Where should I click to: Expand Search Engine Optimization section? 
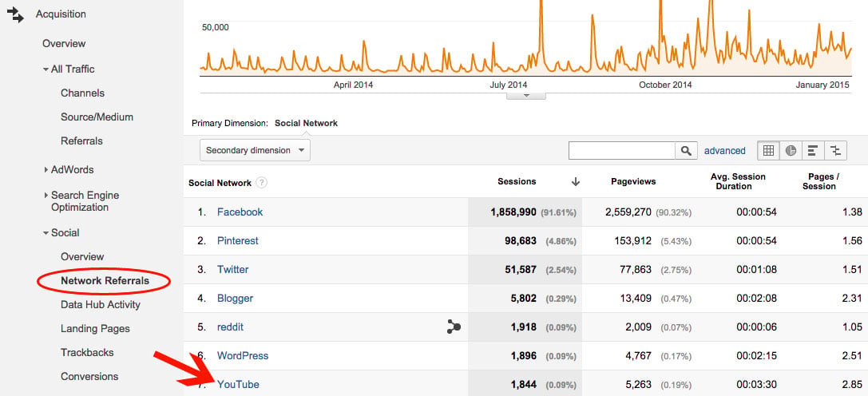(x=46, y=196)
